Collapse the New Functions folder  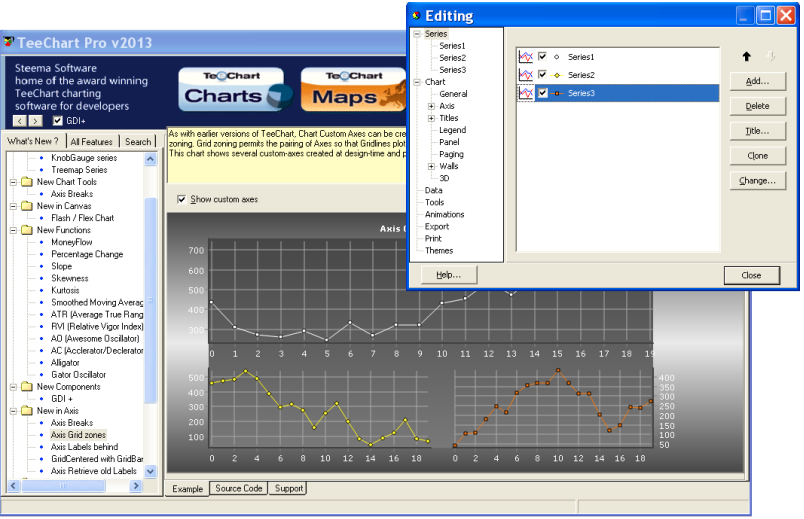(13, 230)
